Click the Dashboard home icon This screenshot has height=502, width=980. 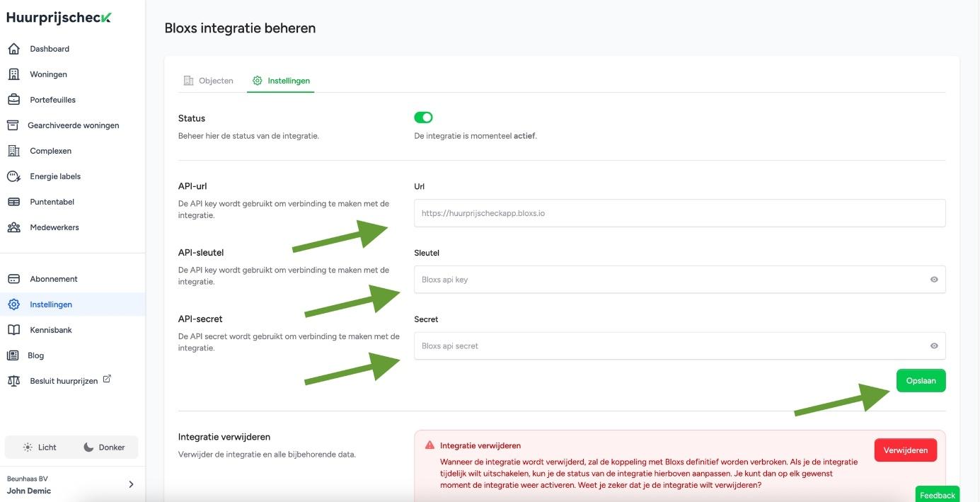pyautogui.click(x=13, y=49)
